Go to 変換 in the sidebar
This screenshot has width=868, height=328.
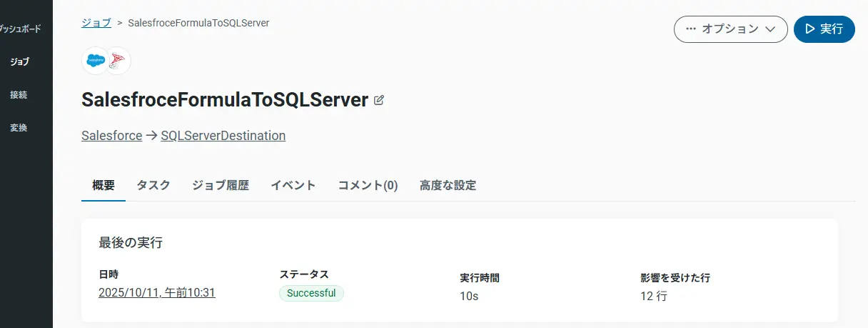19,128
